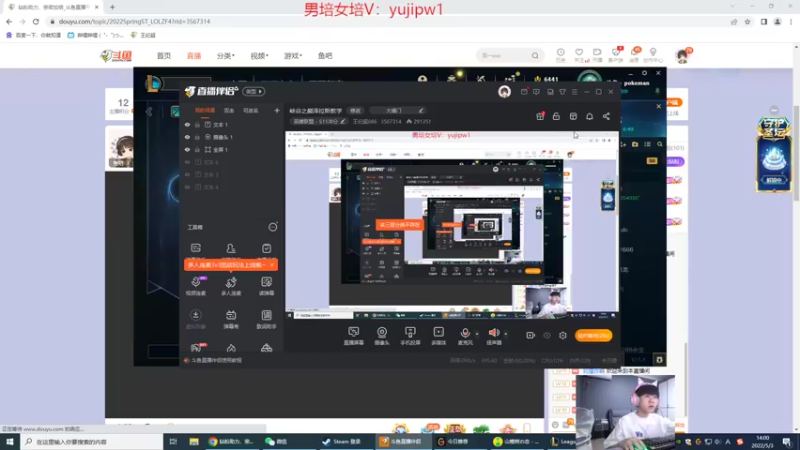Viewport: 800px width, 450px height.
Task: Add a 多媒体 multimedia source
Action: (x=438, y=336)
